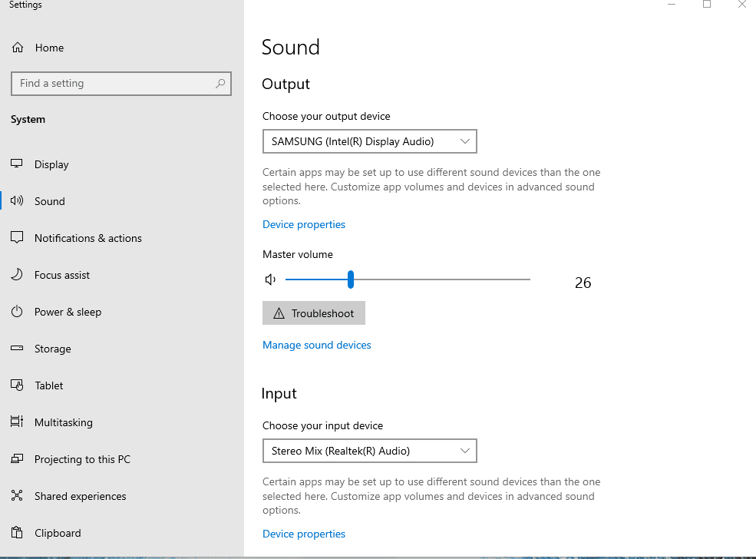756x559 pixels.
Task: Select Projecting to this PC
Action: click(82, 459)
